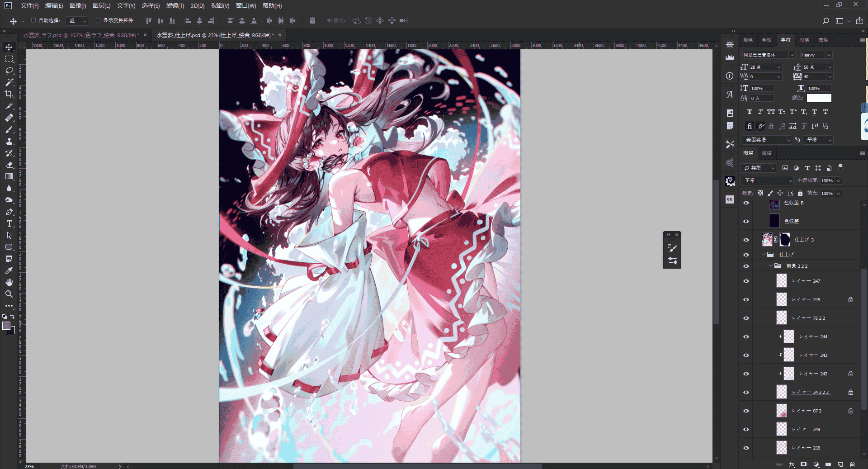Open the search icon in options bar
Viewport: 868px width, 469px height.
[826, 21]
